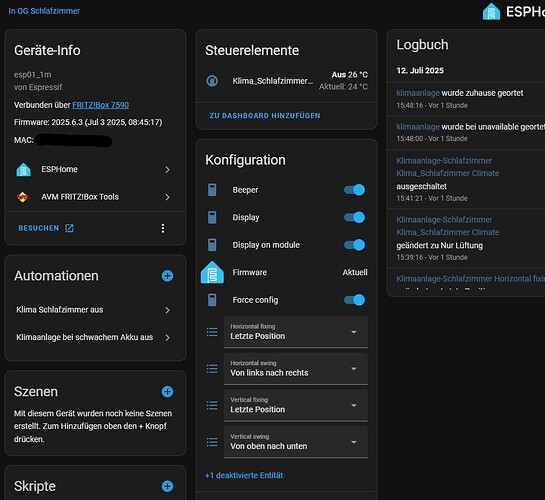The height and width of the screenshot is (500, 545).
Task: Click the list icon beside Vertical fixing
Action: 212,405
